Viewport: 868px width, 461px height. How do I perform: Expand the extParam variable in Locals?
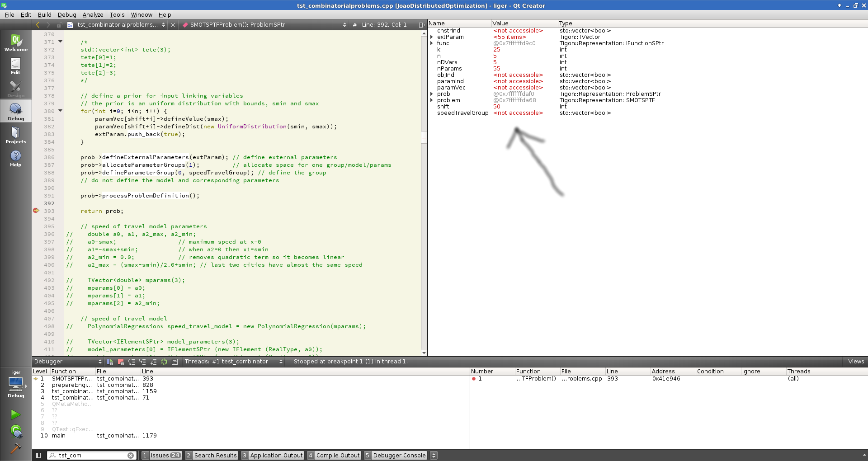click(432, 37)
